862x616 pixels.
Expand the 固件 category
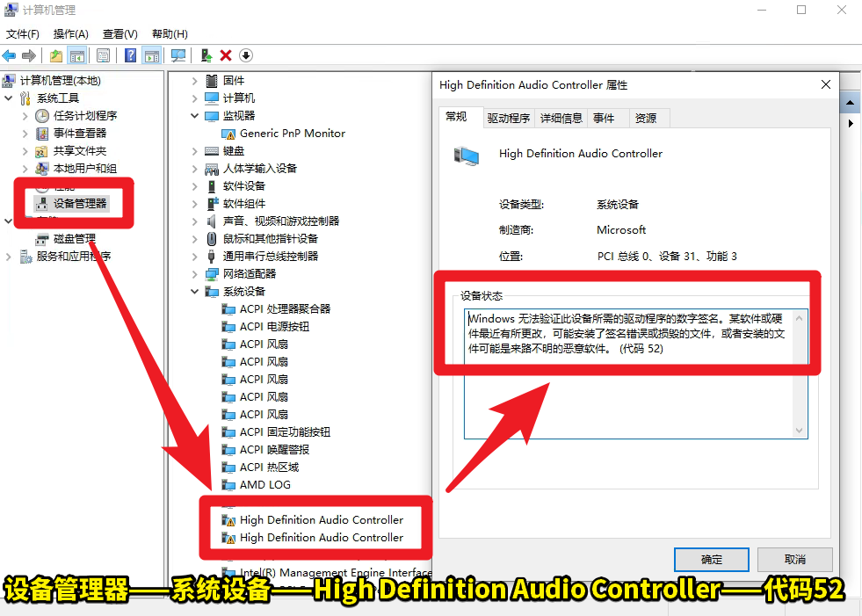(x=194, y=81)
